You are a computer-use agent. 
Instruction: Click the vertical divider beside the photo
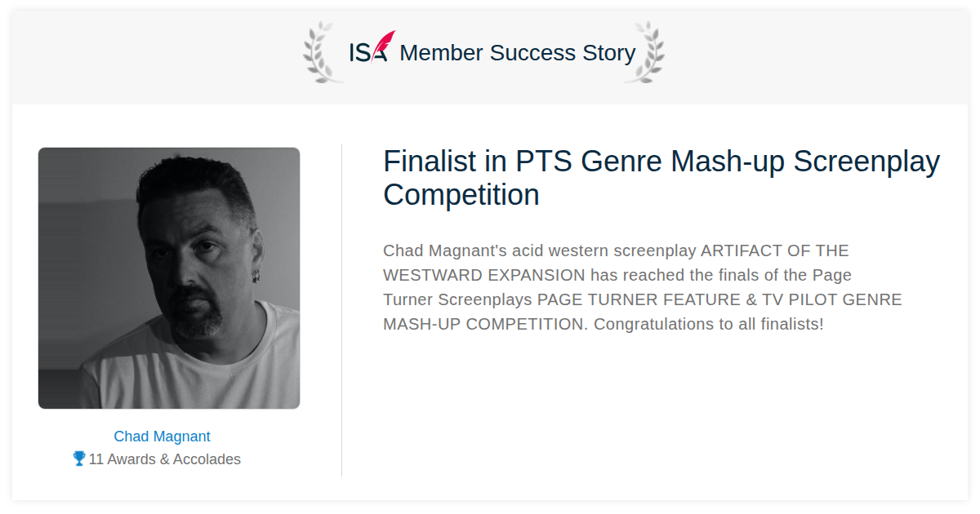341,310
